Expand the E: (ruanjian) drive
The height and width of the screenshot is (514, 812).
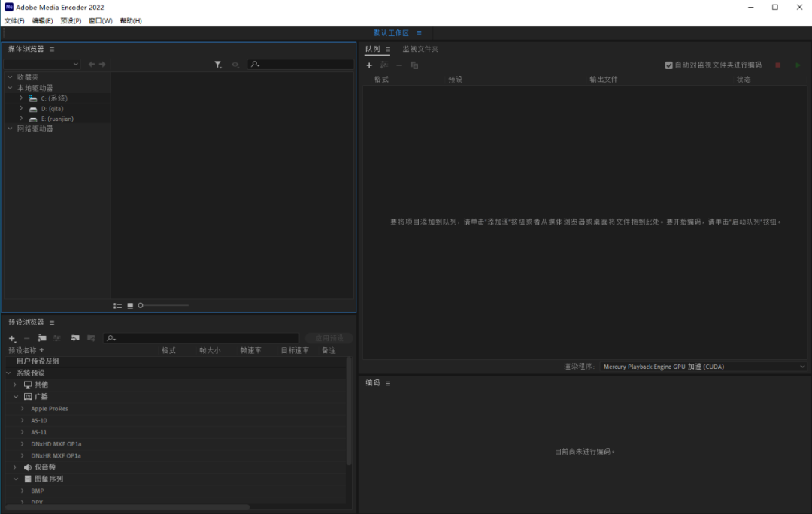tap(21, 119)
